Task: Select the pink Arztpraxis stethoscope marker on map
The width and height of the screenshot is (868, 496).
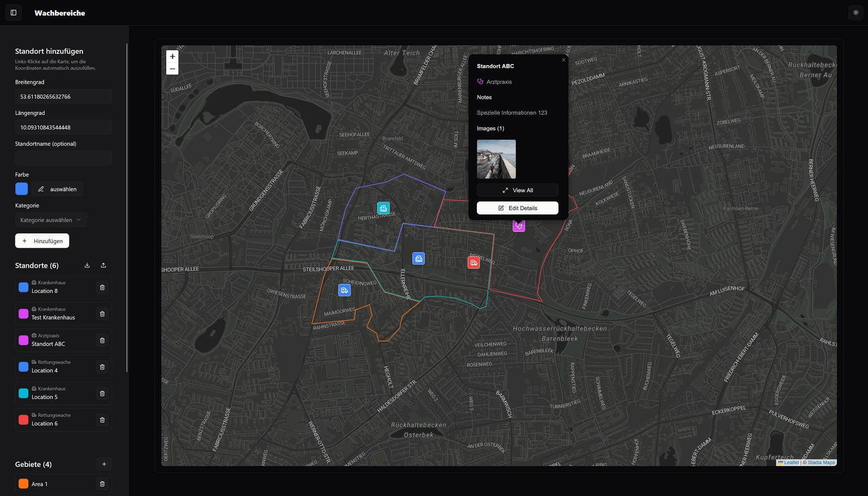Action: [519, 226]
